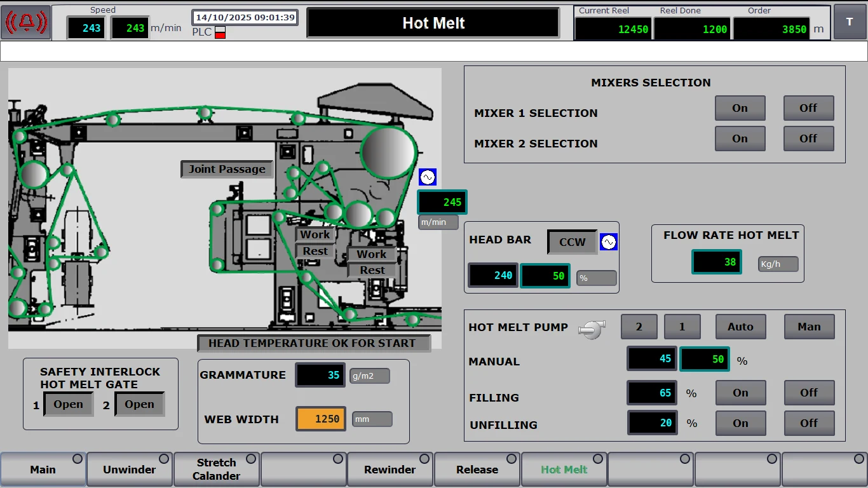Screen dimensions: 868x488
Task: Click the drive icon beside the 245 speed
Action: point(428,177)
